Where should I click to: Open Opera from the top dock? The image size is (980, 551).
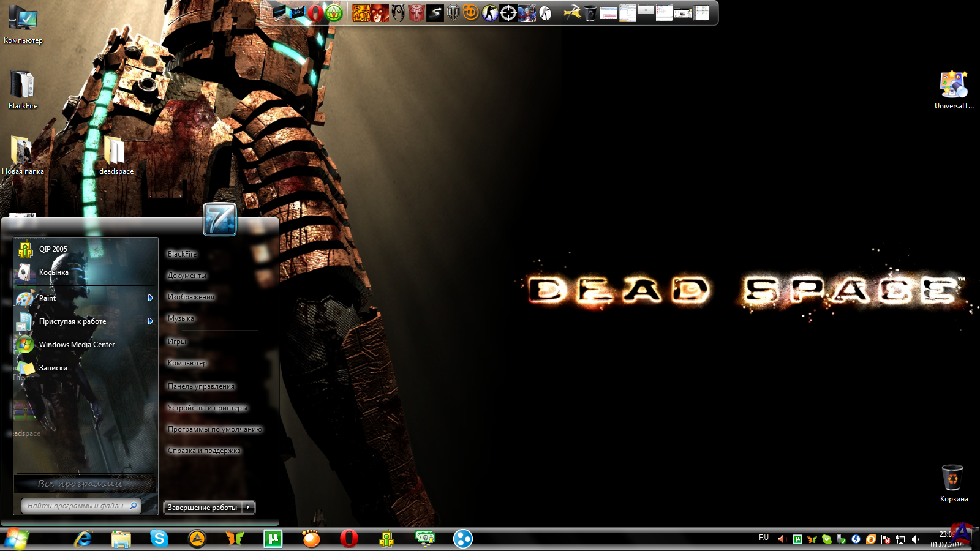315,13
